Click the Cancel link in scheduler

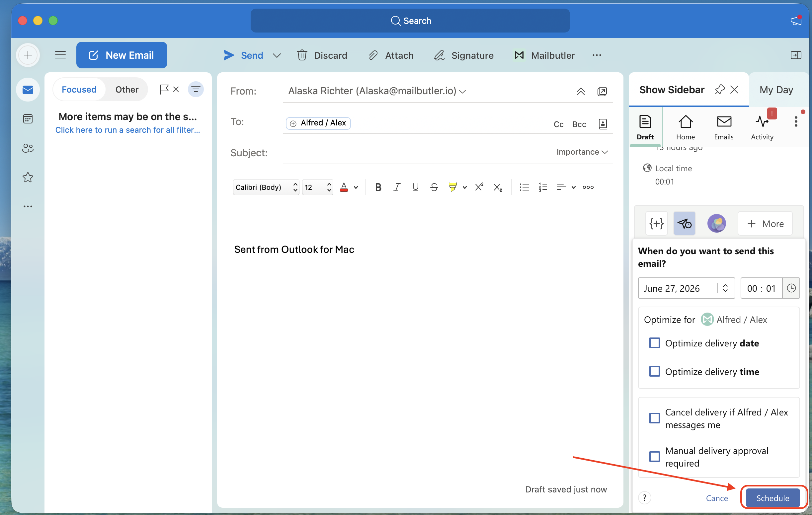718,498
